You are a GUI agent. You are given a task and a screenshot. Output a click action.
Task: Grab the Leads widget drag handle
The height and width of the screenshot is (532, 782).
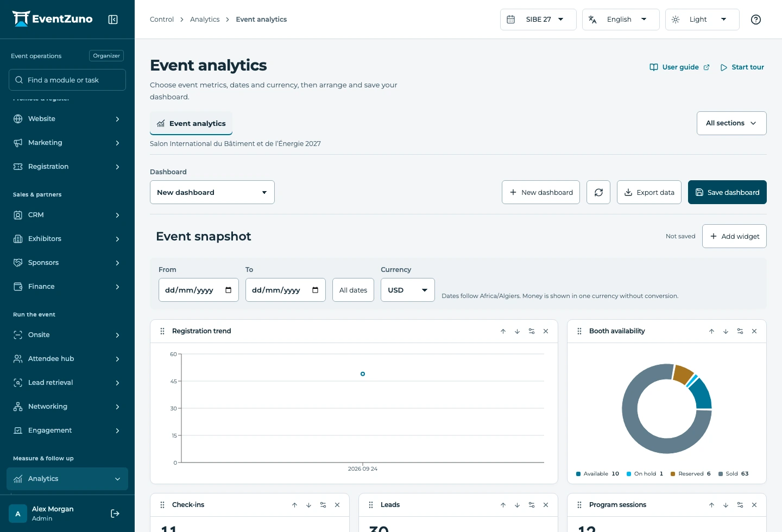pos(371,505)
